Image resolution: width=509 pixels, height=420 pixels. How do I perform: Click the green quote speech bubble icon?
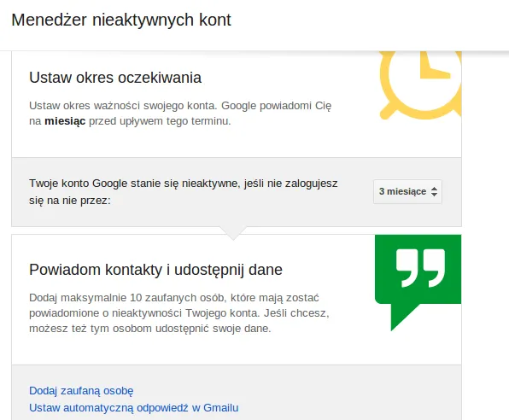418,283
